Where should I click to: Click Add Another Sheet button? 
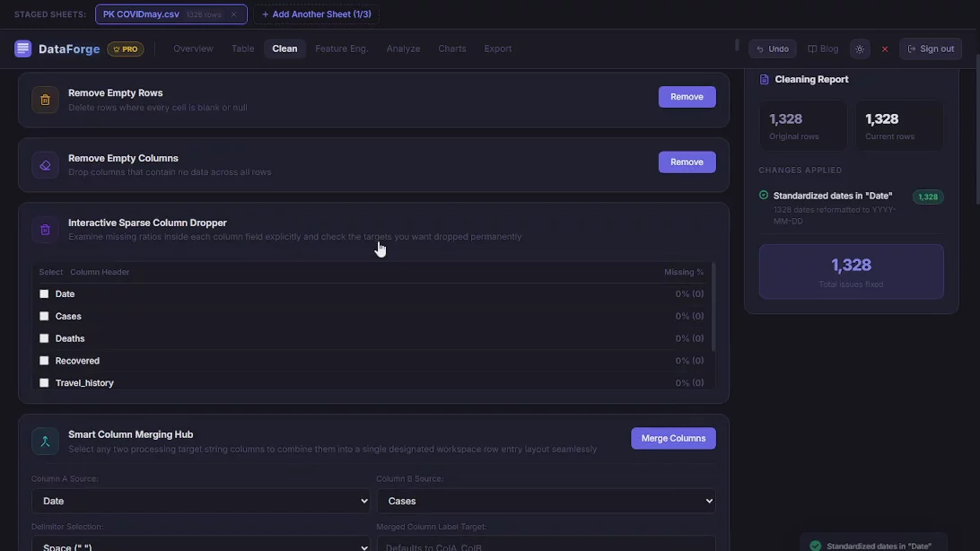pyautogui.click(x=316, y=14)
